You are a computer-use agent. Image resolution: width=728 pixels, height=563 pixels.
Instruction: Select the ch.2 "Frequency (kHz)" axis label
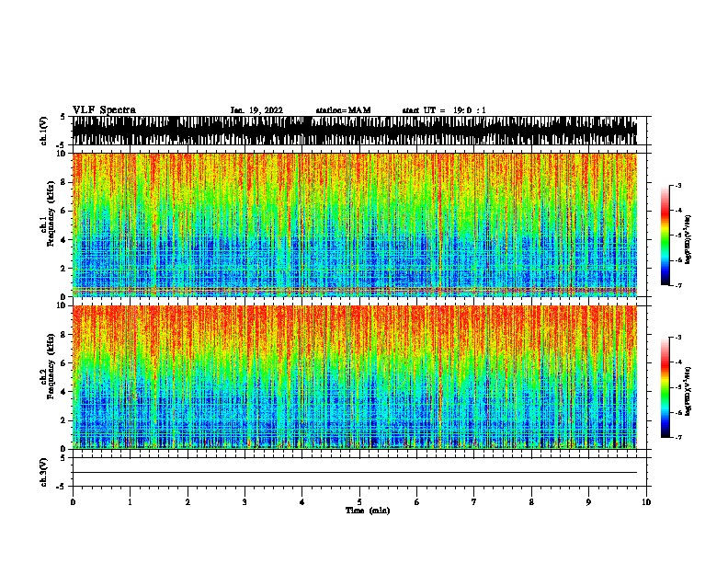[x=51, y=366]
